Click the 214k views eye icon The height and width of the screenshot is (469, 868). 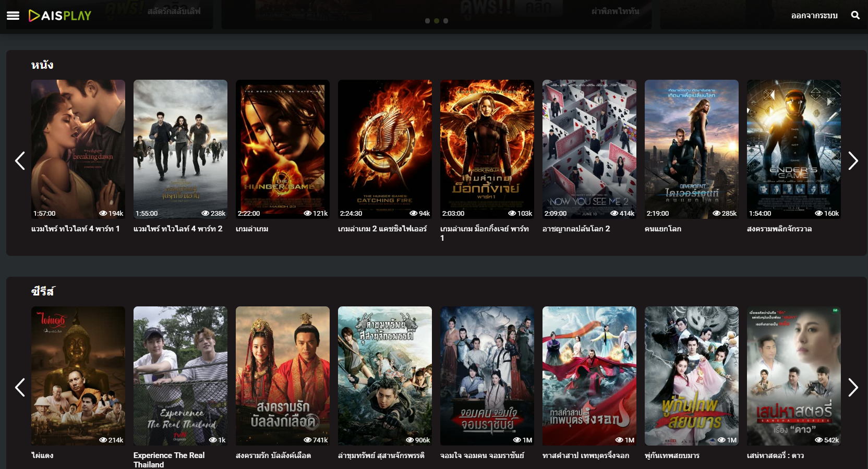(103, 440)
